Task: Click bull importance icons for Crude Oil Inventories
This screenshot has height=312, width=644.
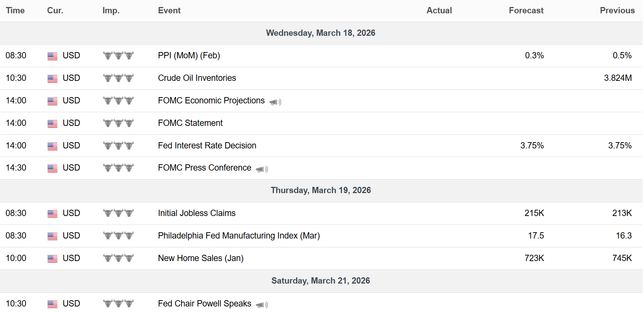Action: pos(118,78)
